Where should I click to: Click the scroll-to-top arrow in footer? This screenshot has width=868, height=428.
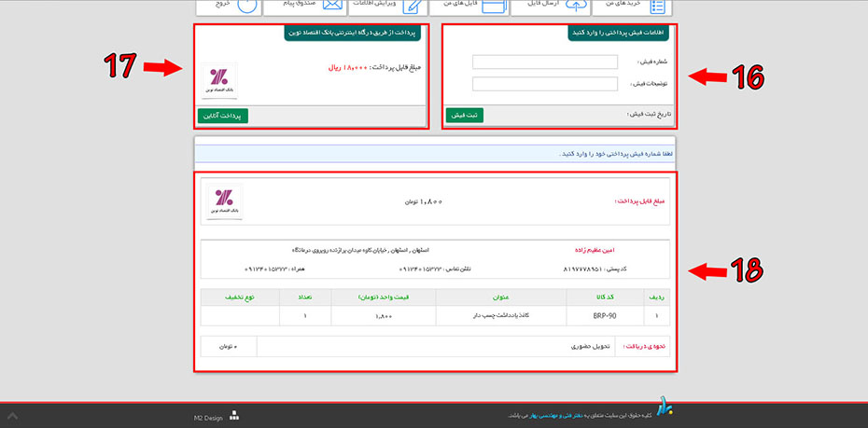click(11, 416)
